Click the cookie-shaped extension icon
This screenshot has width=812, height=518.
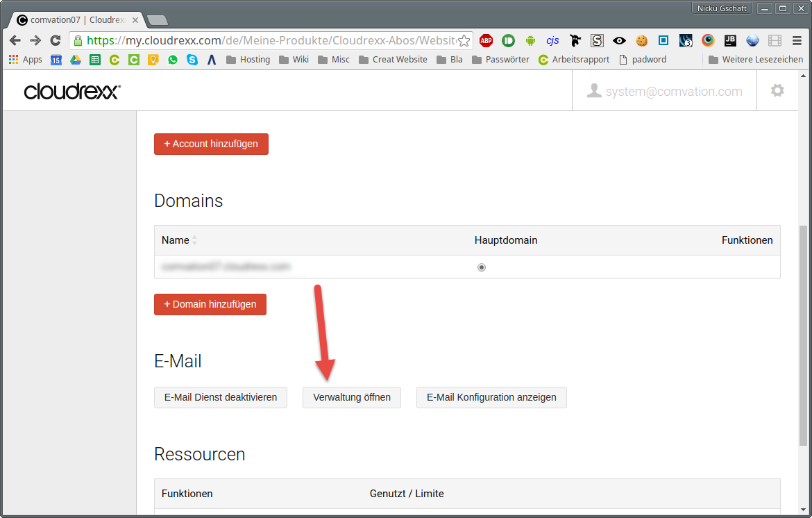[x=641, y=40]
